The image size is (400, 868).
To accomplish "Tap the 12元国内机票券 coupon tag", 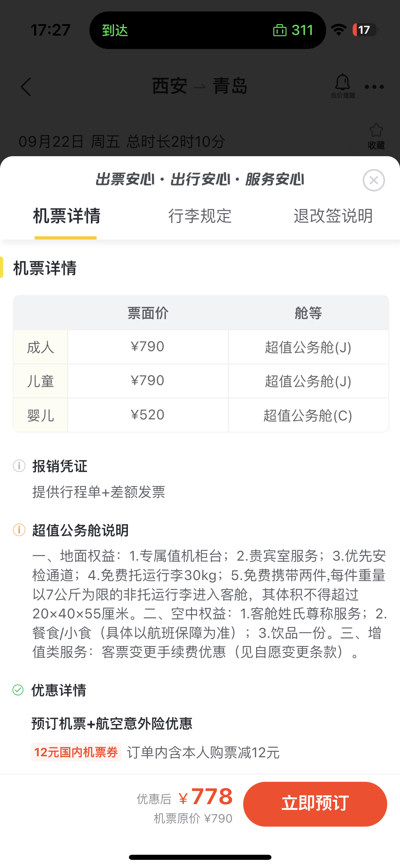I will tap(76, 752).
